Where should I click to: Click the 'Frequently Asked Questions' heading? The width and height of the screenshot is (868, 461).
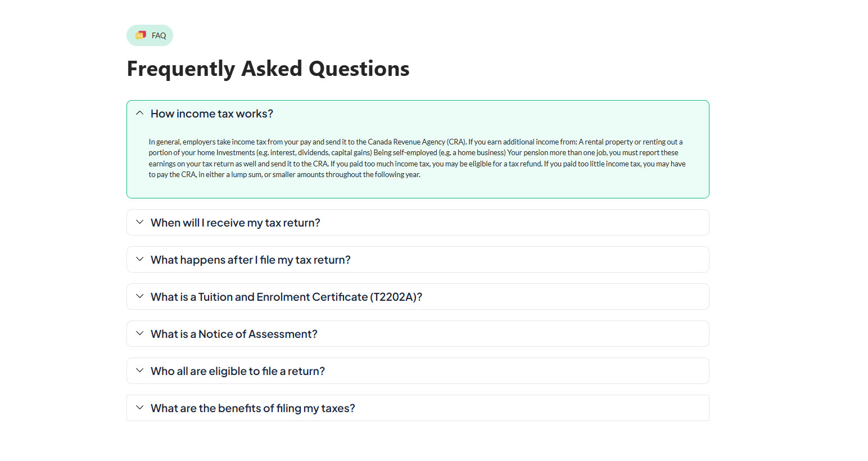click(268, 69)
